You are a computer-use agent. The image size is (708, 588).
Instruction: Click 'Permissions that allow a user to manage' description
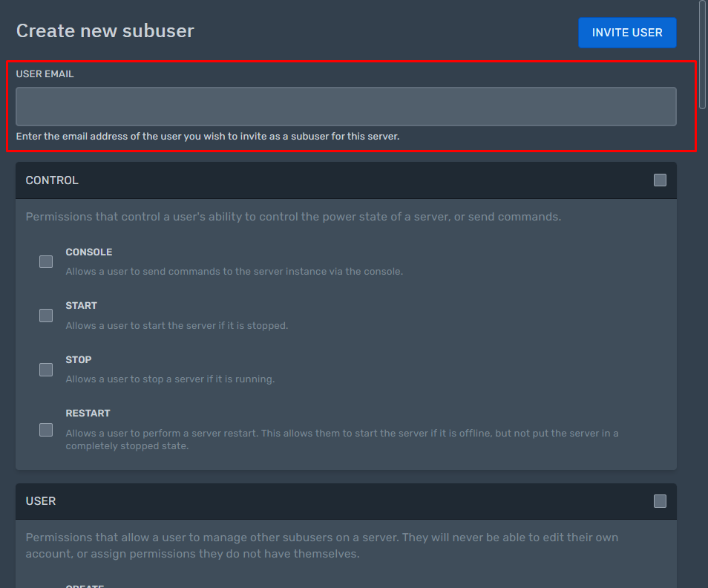coord(322,546)
